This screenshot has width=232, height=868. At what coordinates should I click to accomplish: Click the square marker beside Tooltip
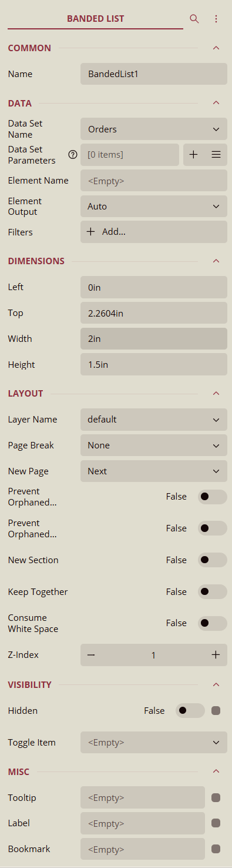[216, 798]
